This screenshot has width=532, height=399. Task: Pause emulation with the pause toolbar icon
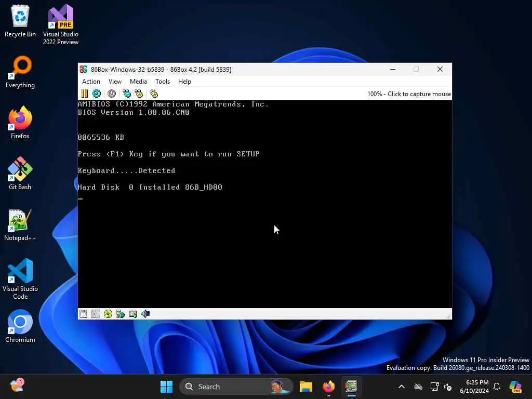pyautogui.click(x=85, y=94)
